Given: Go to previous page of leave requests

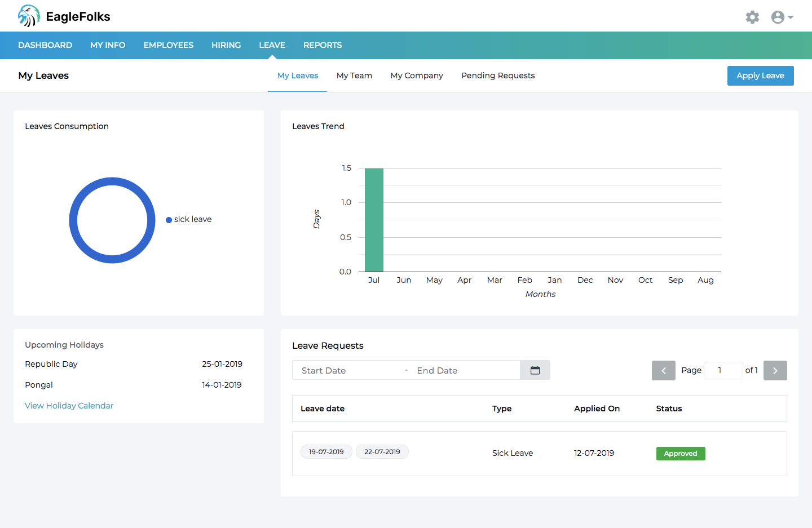Looking at the screenshot, I should [x=664, y=371].
